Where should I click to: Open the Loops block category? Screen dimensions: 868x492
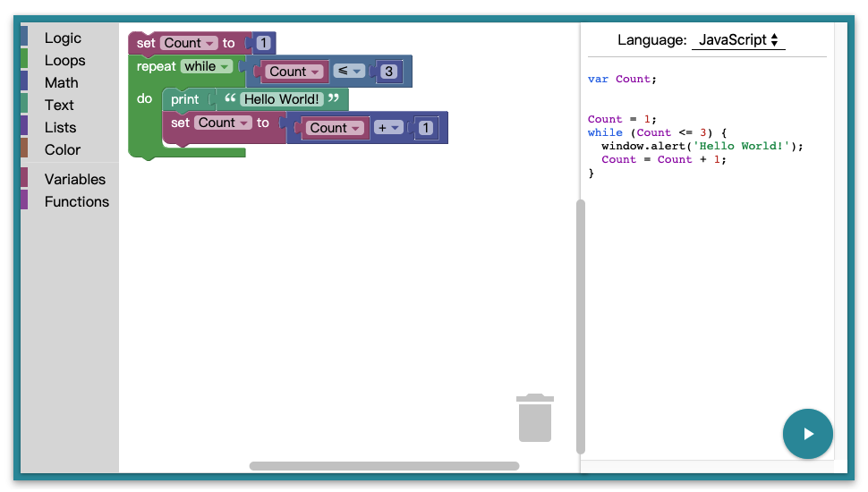[x=64, y=60]
